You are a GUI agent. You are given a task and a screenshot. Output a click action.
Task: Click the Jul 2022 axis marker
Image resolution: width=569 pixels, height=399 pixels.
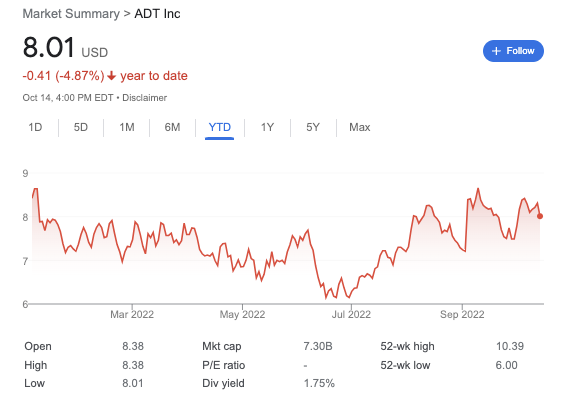351,314
